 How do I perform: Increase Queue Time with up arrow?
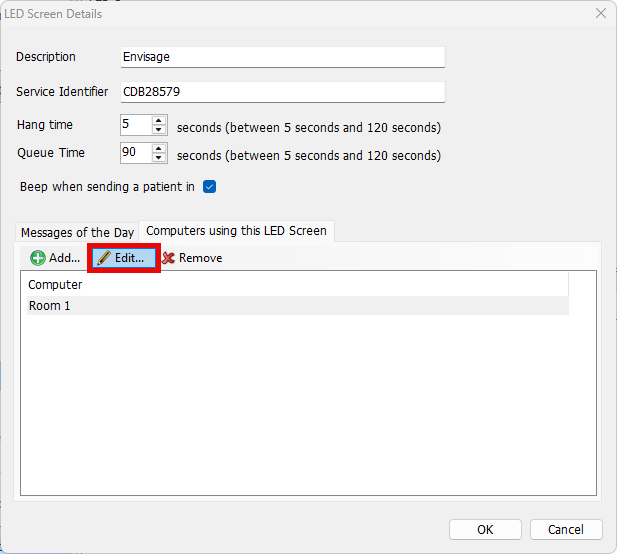159,149
